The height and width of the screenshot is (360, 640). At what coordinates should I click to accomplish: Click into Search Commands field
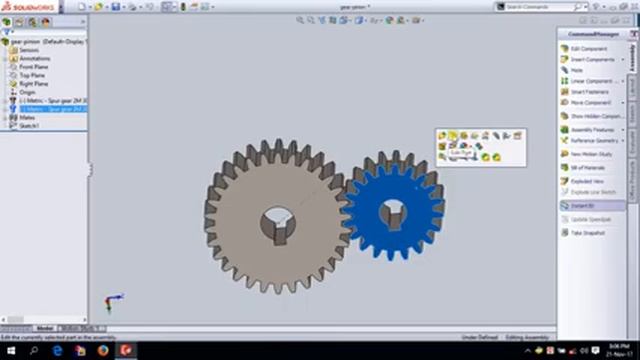[539, 7]
